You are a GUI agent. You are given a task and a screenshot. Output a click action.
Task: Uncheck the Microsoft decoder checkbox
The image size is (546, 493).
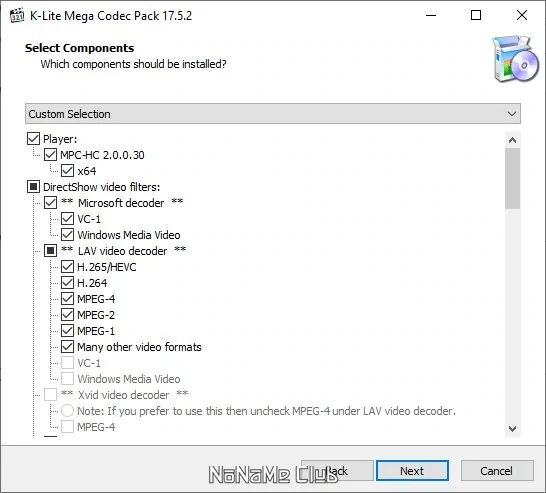[50, 203]
